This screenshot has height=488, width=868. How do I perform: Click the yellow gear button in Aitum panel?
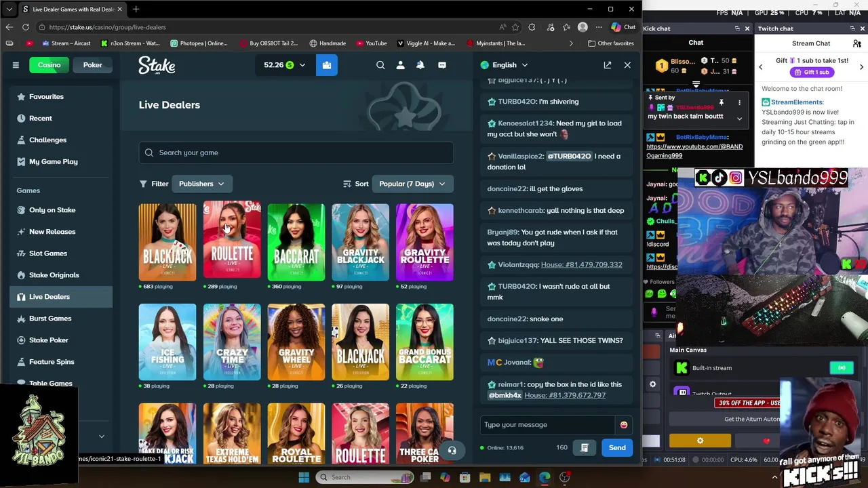point(700,441)
